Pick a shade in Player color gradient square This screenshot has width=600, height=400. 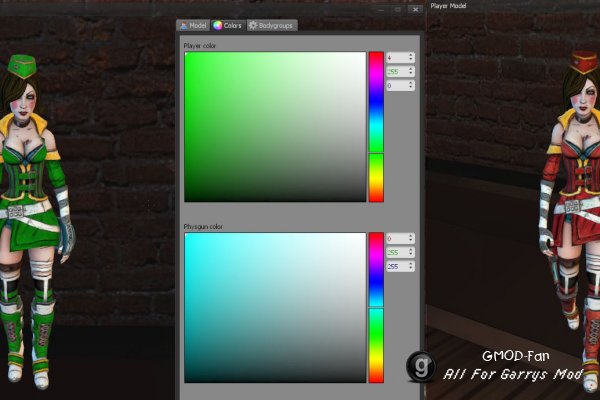(x=275, y=127)
